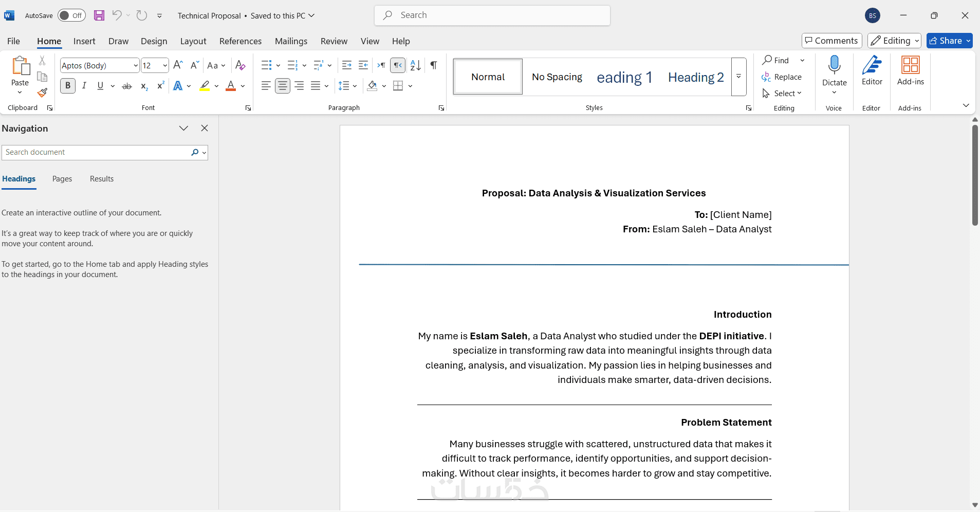Click the Save icon in title bar
This screenshot has width=980, height=512.
99,15
